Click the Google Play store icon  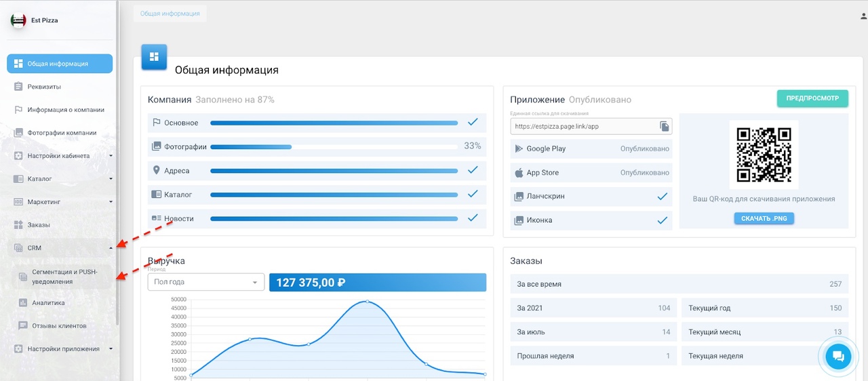point(519,148)
